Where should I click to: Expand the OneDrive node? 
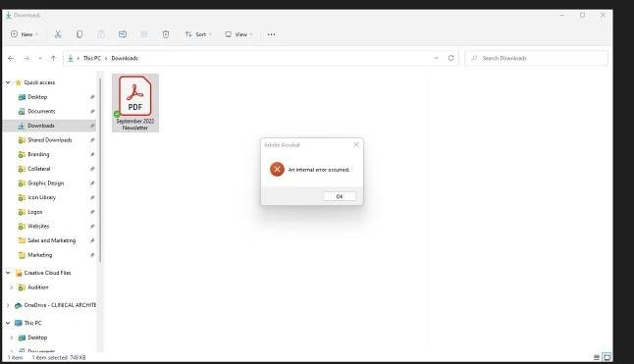[8, 305]
